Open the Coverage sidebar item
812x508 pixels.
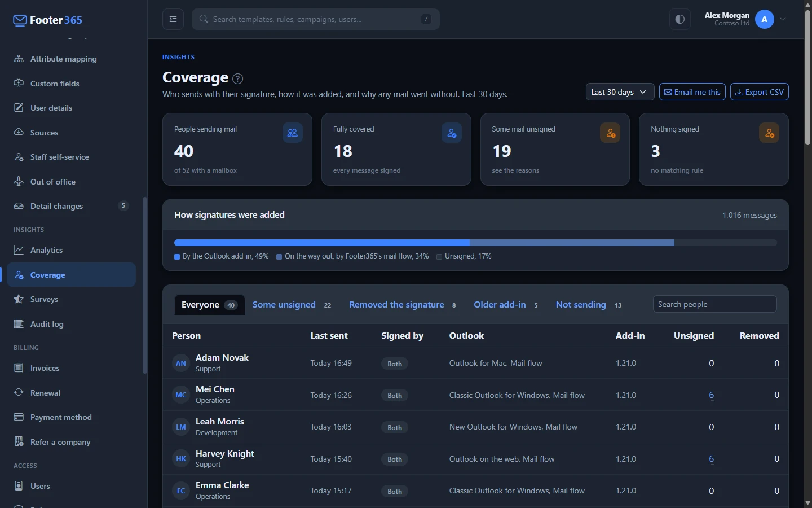(x=71, y=275)
